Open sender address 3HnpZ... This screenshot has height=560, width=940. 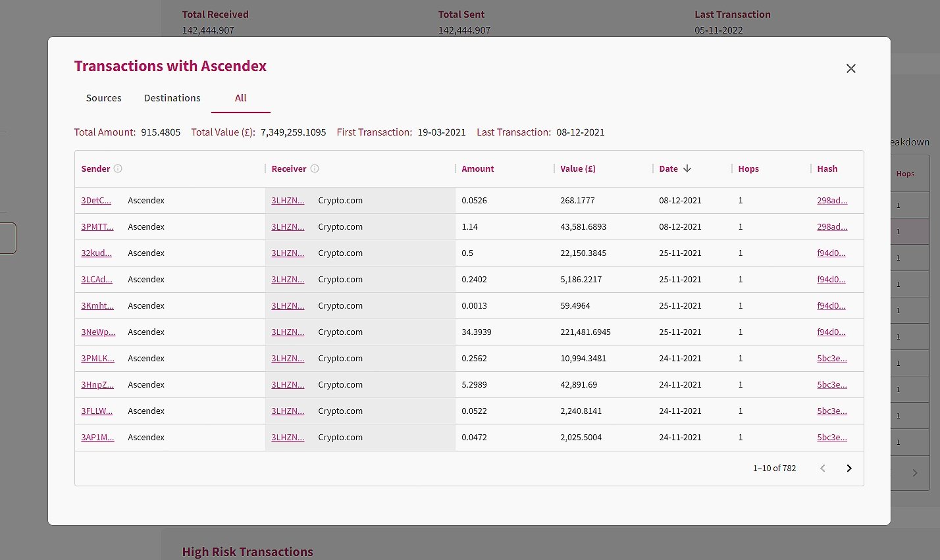pyautogui.click(x=97, y=385)
